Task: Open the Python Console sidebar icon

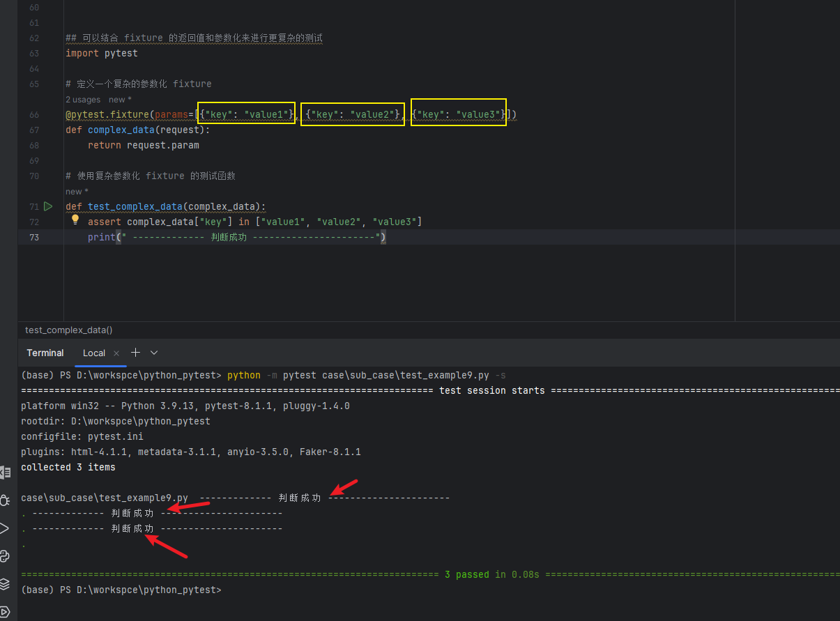Action: [x=6, y=556]
